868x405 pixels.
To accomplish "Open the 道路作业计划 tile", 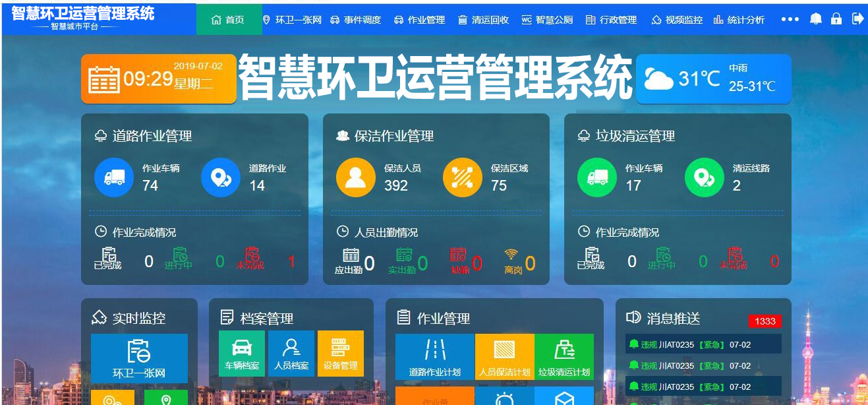I will coord(435,357).
